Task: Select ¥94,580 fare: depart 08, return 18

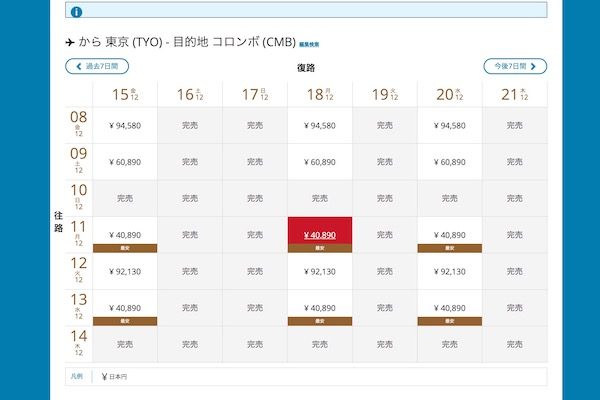Action: pyautogui.click(x=320, y=126)
